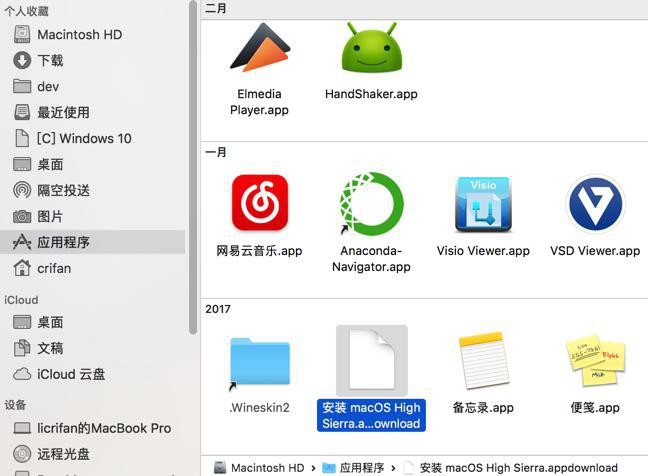Select the HandShaker.app android icon
Image resolution: width=648 pixels, height=476 pixels.
371,48
